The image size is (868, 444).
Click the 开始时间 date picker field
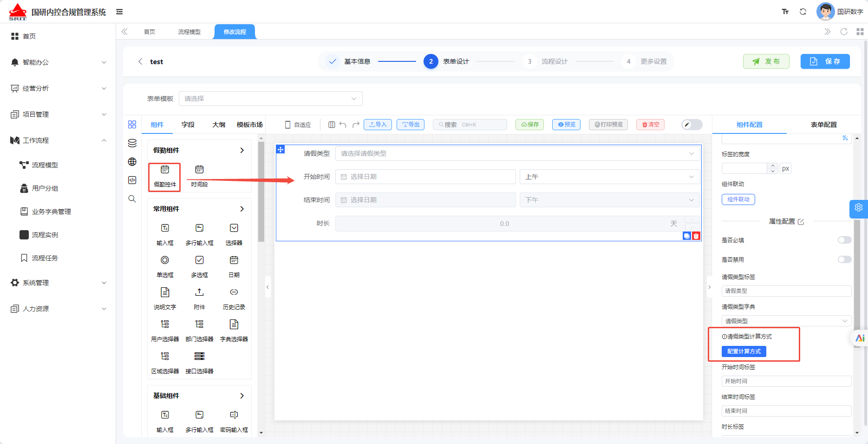click(x=425, y=177)
